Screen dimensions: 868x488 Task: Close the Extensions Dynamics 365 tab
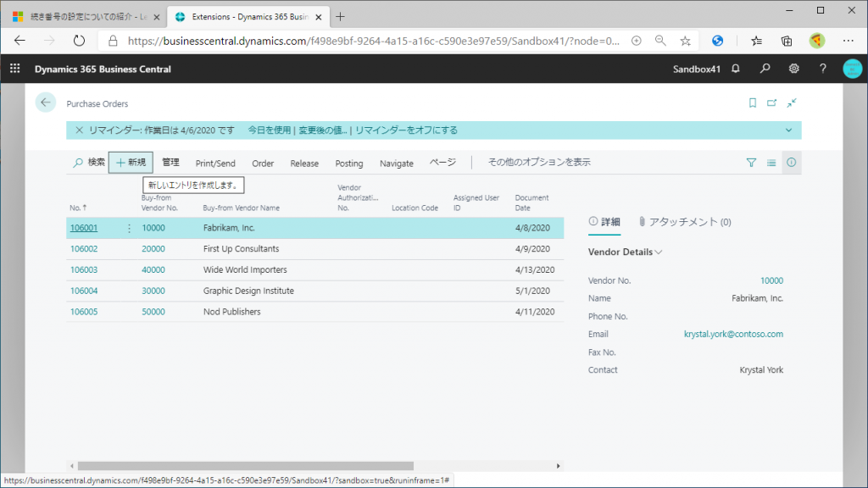tap(319, 17)
